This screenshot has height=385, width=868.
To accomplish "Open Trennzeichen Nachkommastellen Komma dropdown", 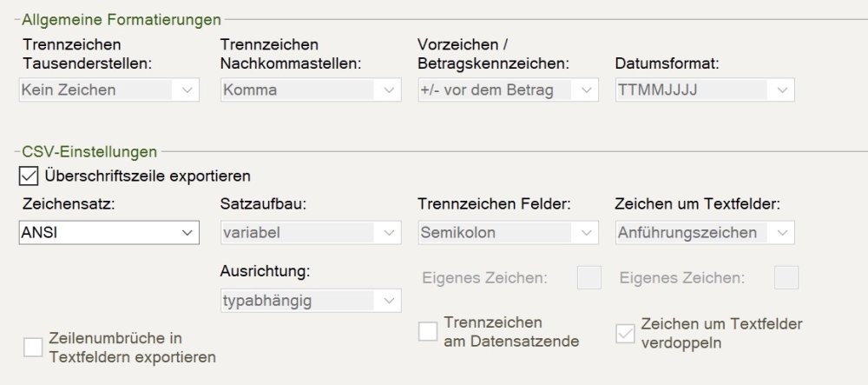I will coord(311,90).
